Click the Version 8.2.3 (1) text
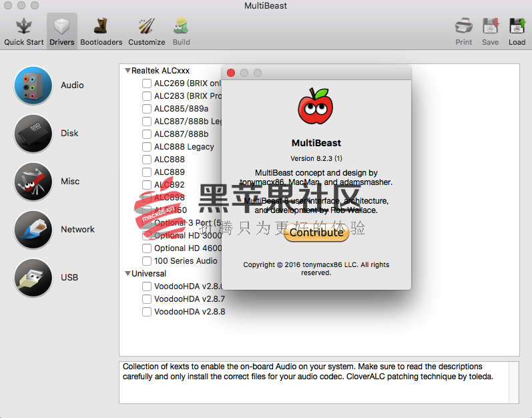This screenshot has height=418, width=532. tap(316, 158)
